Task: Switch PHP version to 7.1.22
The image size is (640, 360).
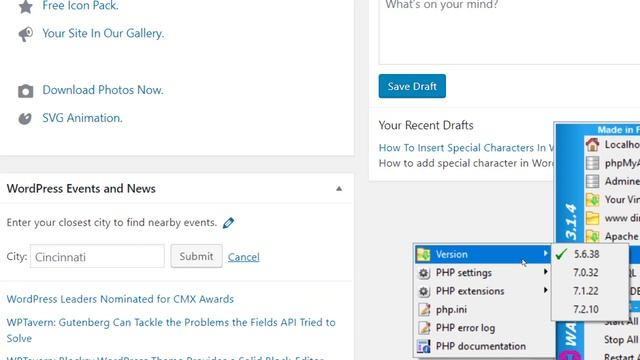Action: 590,291
